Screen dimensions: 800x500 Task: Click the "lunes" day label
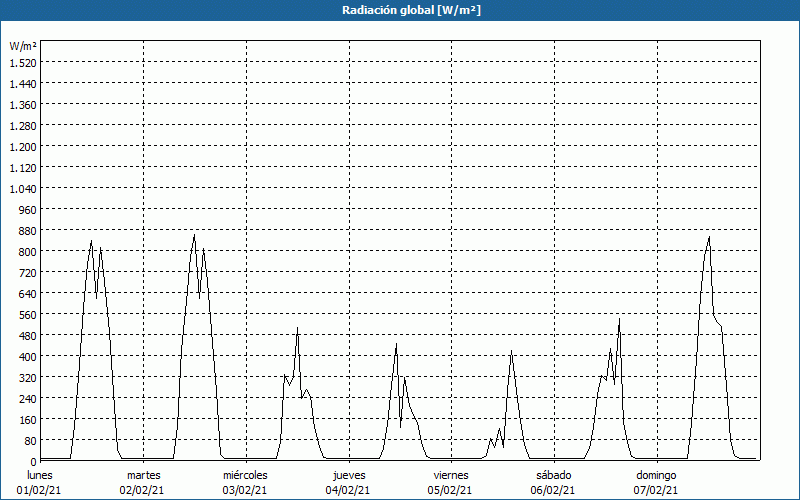coord(40,475)
